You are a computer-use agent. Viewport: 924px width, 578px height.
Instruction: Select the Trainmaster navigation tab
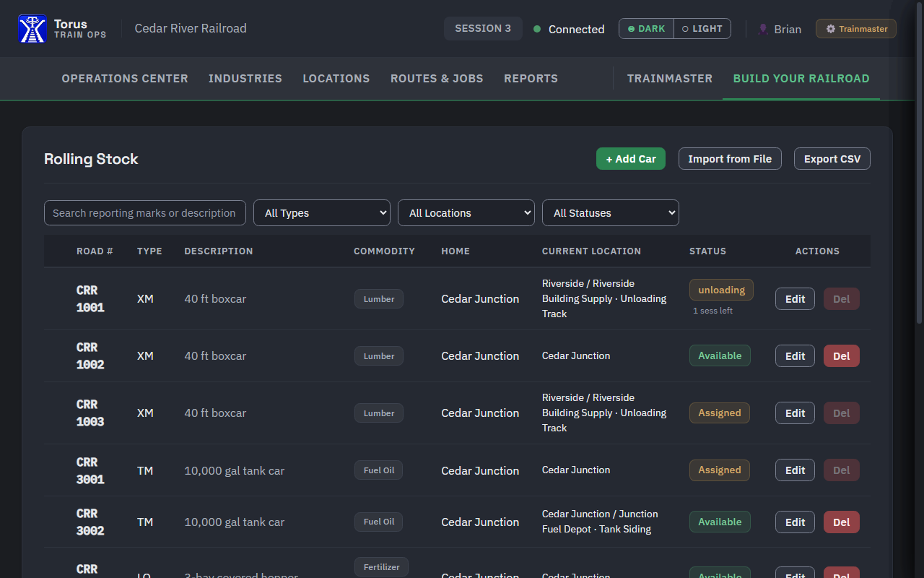coord(670,79)
